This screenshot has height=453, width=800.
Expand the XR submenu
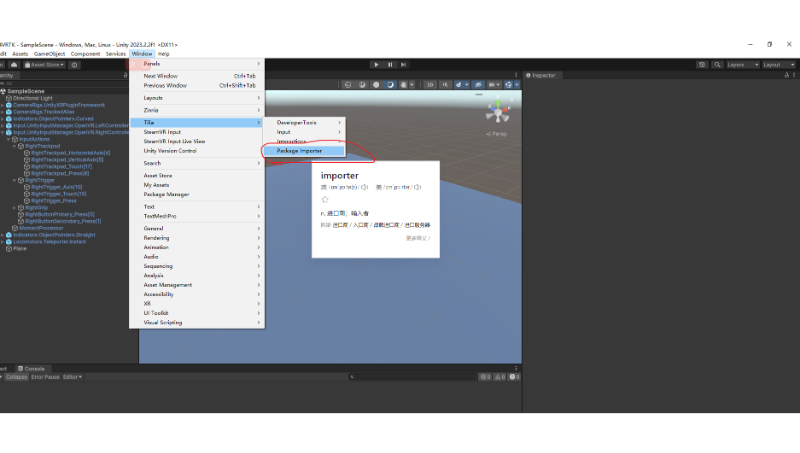click(196, 304)
